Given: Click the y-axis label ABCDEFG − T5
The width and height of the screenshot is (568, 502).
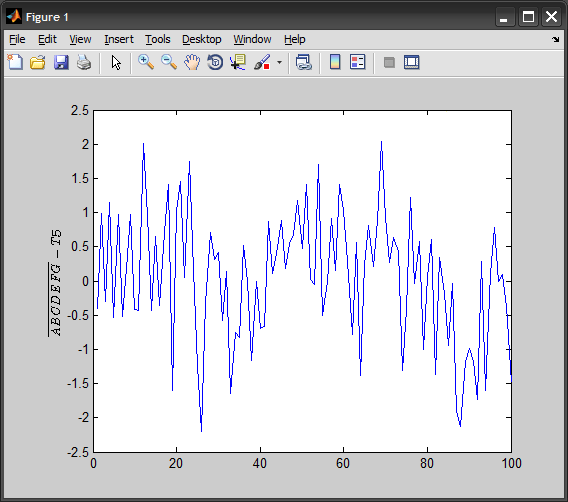Looking at the screenshot, I should click(55, 283).
